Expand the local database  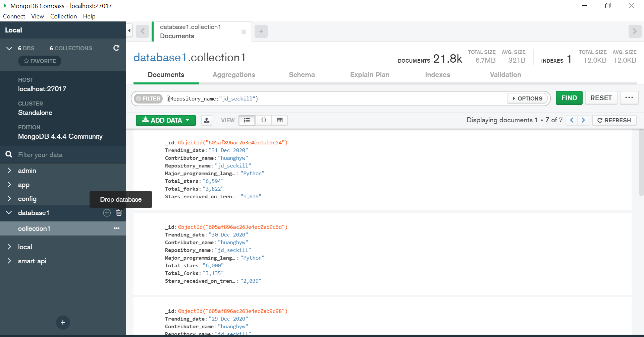click(x=9, y=247)
